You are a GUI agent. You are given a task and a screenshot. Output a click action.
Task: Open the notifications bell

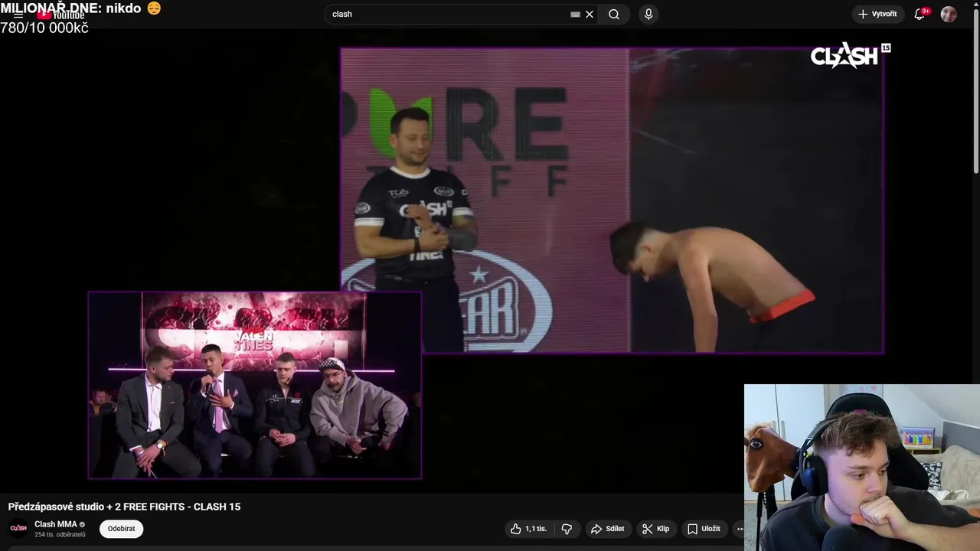[x=920, y=14]
